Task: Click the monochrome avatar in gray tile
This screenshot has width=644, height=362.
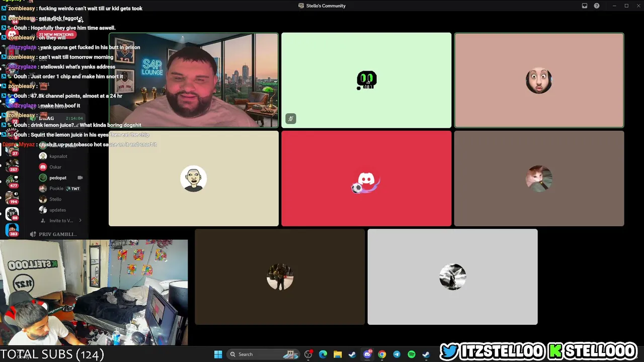Action: point(452,277)
